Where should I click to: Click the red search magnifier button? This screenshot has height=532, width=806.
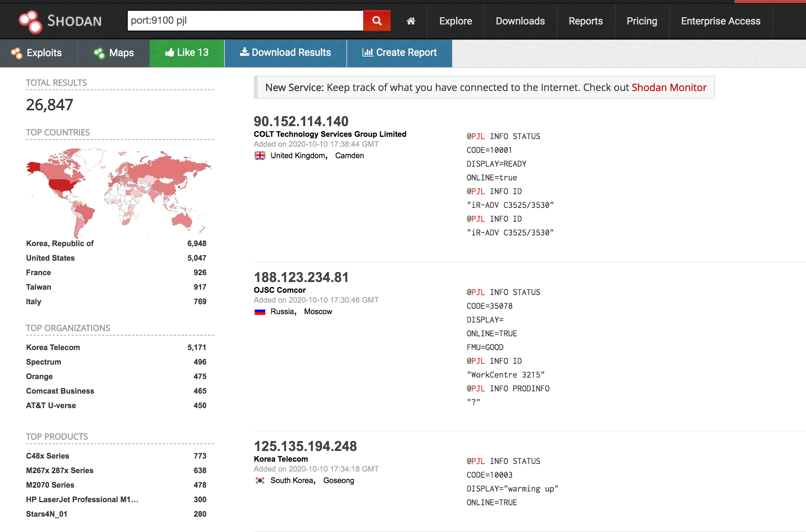[377, 21]
